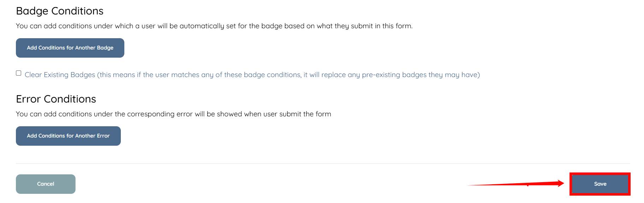Click the Badge Conditions heading

(x=60, y=11)
